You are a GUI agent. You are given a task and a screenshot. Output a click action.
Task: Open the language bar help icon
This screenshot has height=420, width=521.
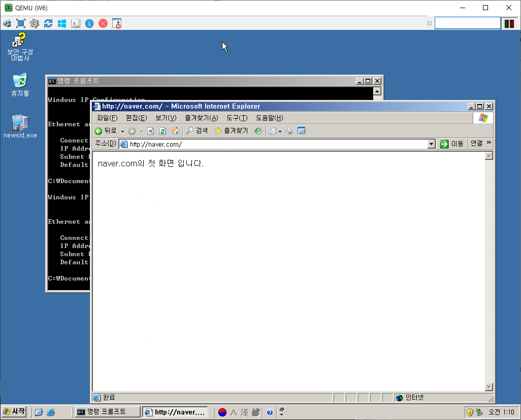[270, 412]
